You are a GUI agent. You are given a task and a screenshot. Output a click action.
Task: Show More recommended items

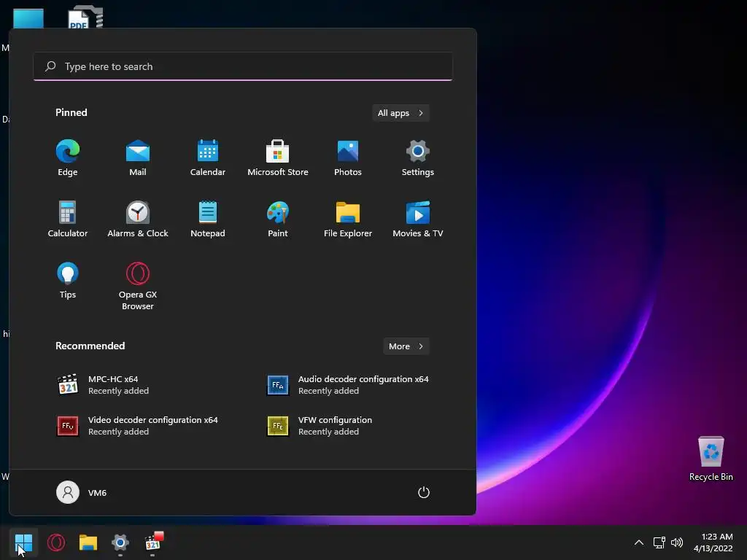tap(406, 346)
